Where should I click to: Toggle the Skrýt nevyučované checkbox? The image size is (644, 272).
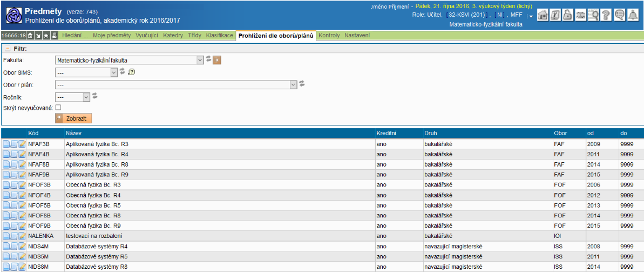[x=58, y=108]
